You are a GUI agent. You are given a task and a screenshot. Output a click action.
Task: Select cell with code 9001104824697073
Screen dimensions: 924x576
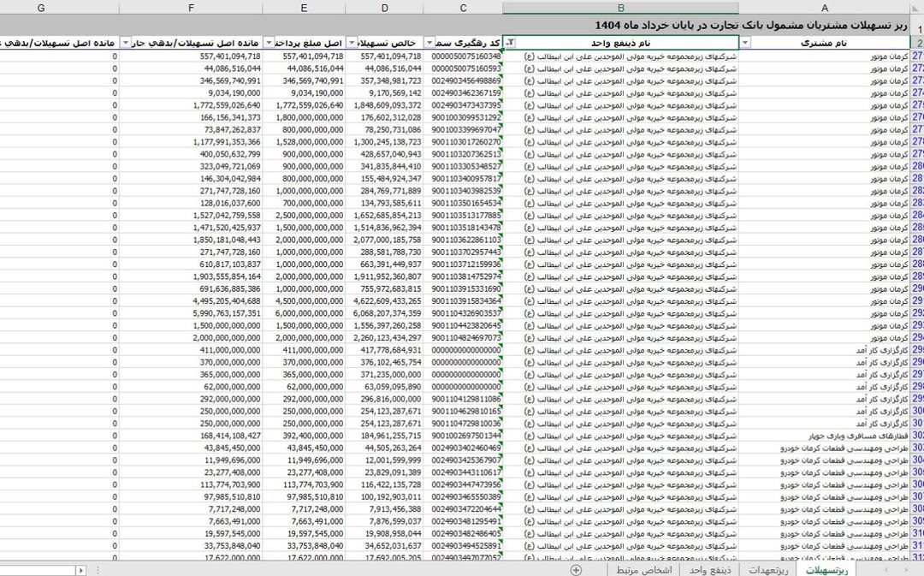(463, 338)
